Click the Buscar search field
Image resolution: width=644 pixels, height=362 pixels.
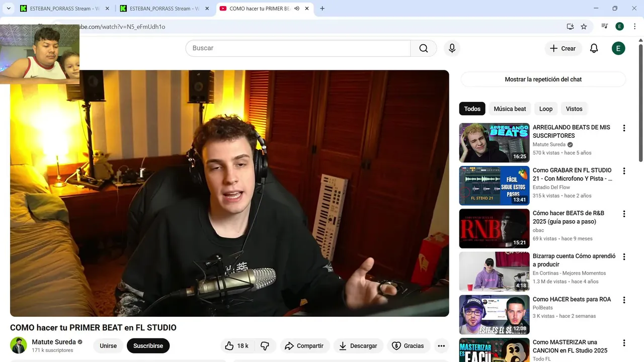298,48
